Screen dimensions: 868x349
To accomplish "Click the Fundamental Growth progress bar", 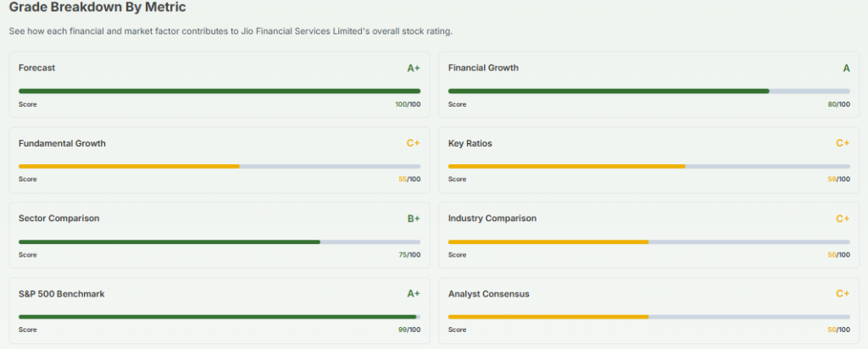I will (x=220, y=167).
